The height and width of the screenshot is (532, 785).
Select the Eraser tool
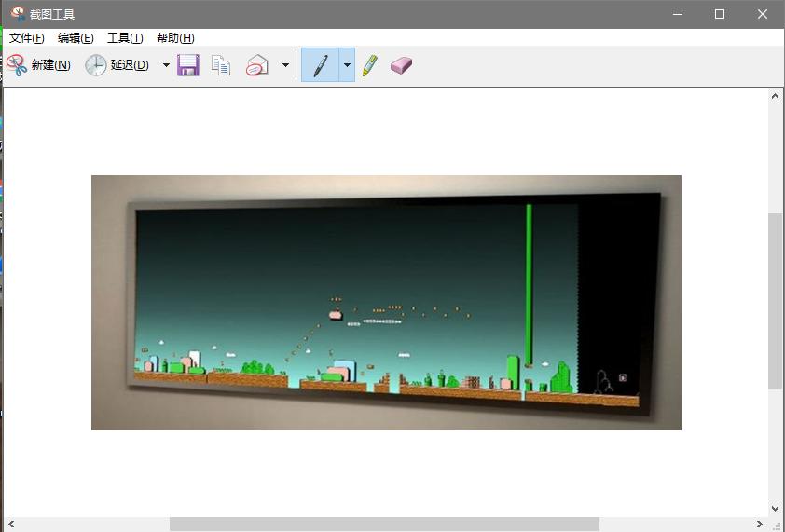pos(401,65)
